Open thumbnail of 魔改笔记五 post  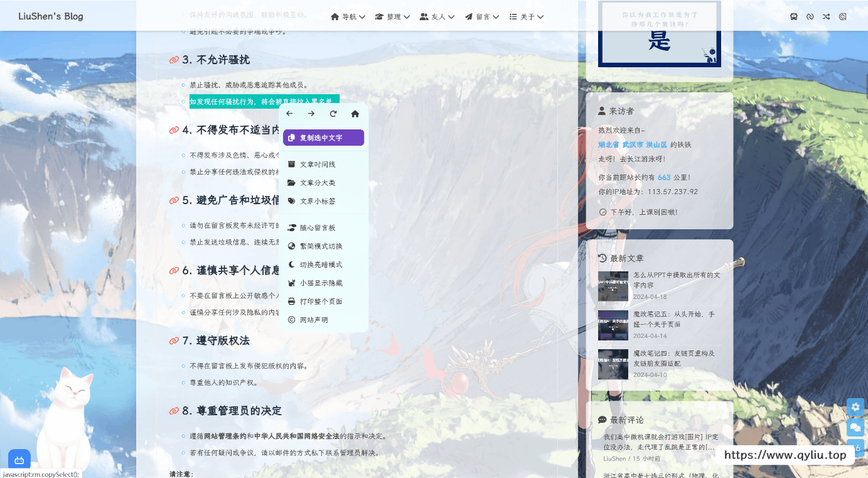pos(613,325)
